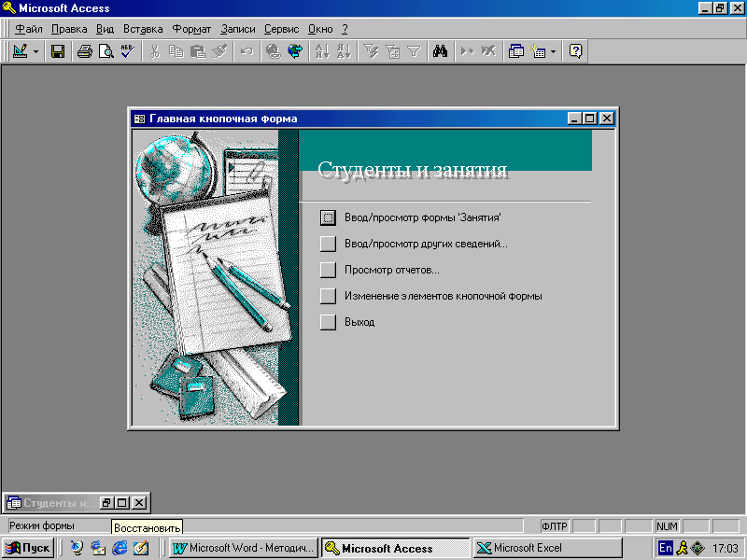Click button beside 'Изменение элементов кнопочной формы'
747x560 pixels.
point(328,296)
